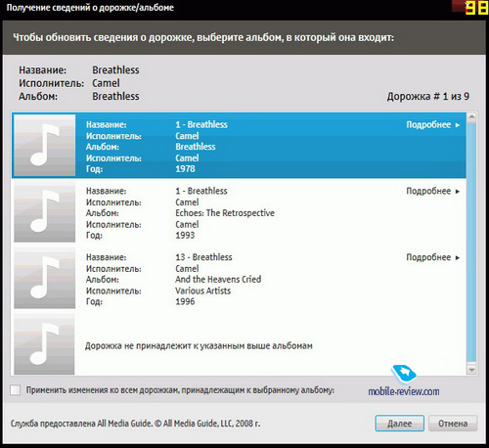This screenshot has width=489, height=448.
Task: Enable 'Применить изменения ко всем дорожкам' checkbox
Action: coord(15,390)
